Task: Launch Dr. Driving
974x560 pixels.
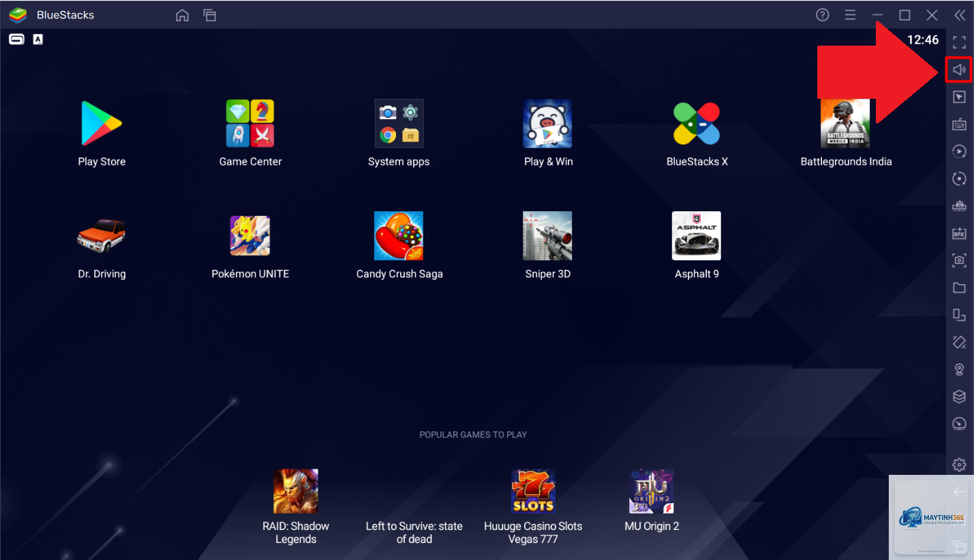Action: [102, 236]
